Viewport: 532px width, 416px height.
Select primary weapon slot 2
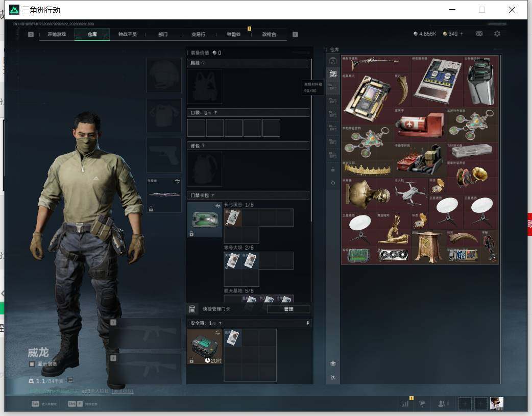click(x=145, y=369)
